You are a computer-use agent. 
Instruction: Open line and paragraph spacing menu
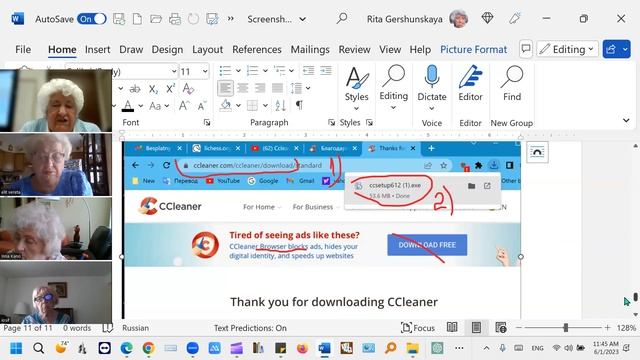coord(296,88)
